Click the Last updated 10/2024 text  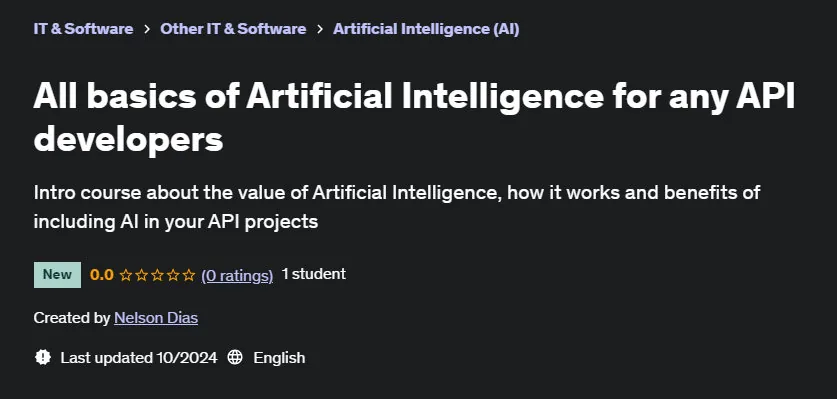(139, 357)
